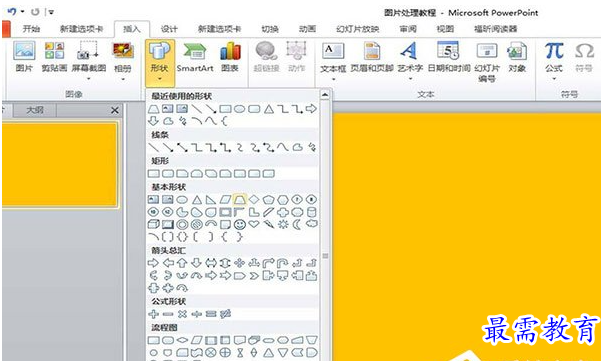Switch to the 设计 ribbon tab

(x=169, y=29)
